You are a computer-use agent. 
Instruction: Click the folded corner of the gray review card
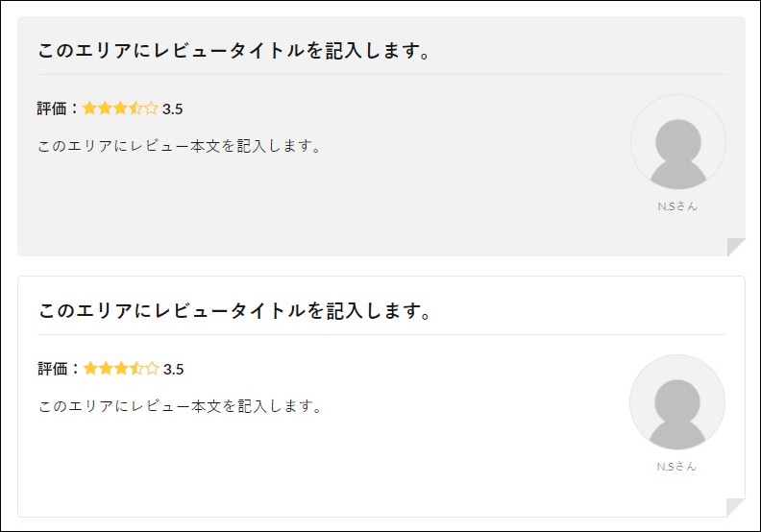pyautogui.click(x=737, y=248)
